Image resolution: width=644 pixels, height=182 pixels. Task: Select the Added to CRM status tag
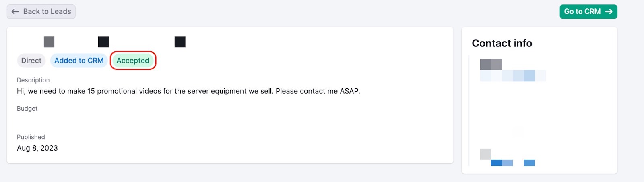tap(79, 61)
